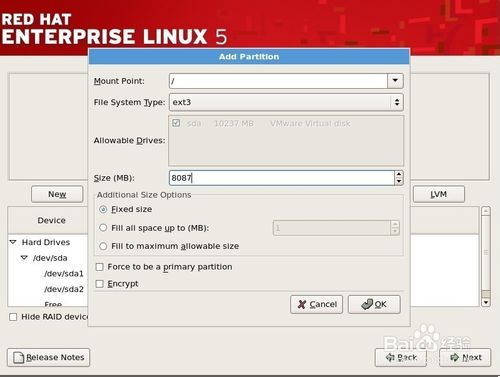Click the Release Notes document icon
The image size is (500, 377).
coord(19,358)
